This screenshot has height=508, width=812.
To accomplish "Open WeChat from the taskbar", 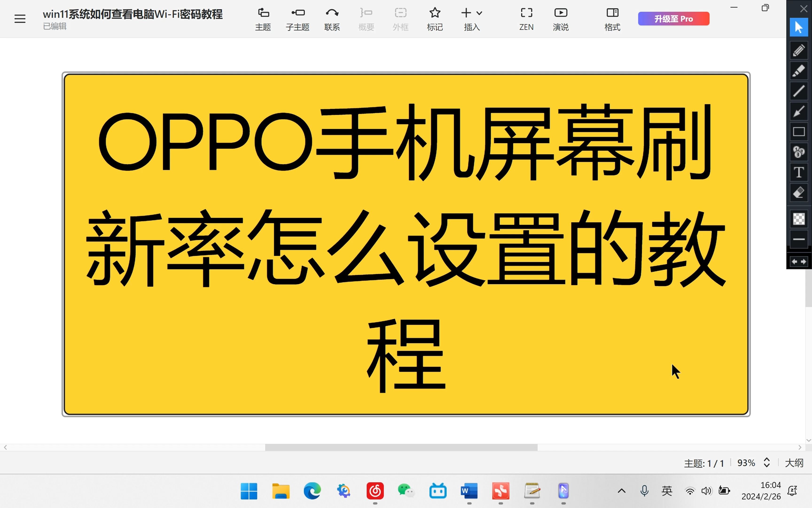I will pyautogui.click(x=406, y=491).
